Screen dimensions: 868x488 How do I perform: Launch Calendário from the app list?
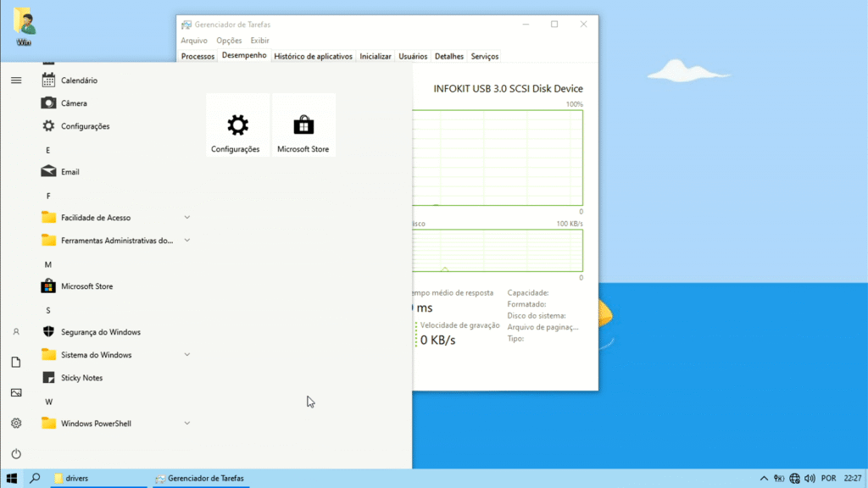click(x=79, y=80)
